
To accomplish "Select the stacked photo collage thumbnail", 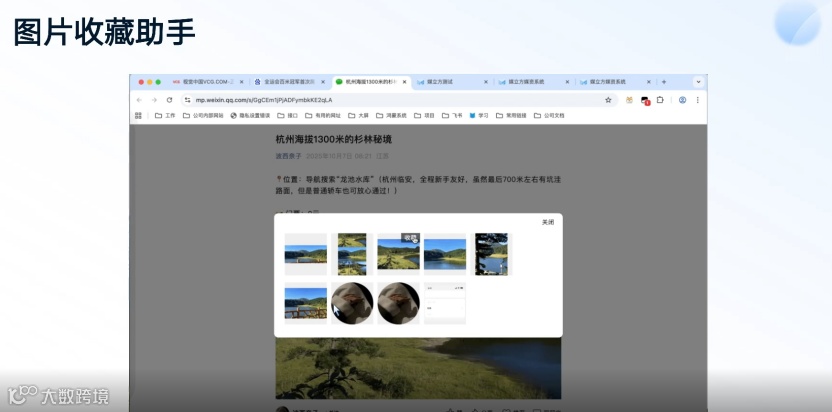I will point(352,254).
